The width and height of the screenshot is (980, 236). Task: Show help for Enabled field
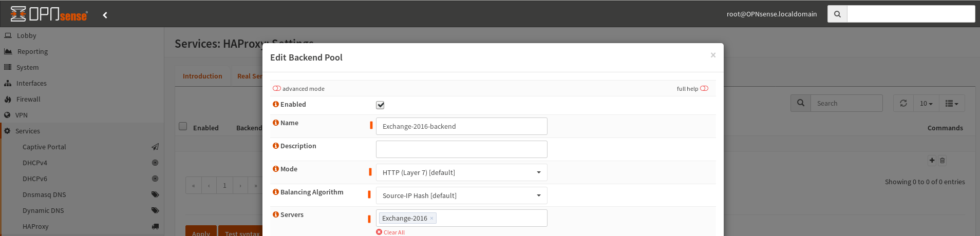[276, 104]
